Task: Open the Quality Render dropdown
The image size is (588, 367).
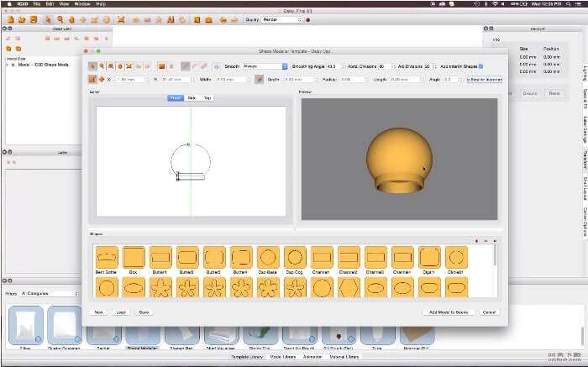Action: click(x=281, y=18)
